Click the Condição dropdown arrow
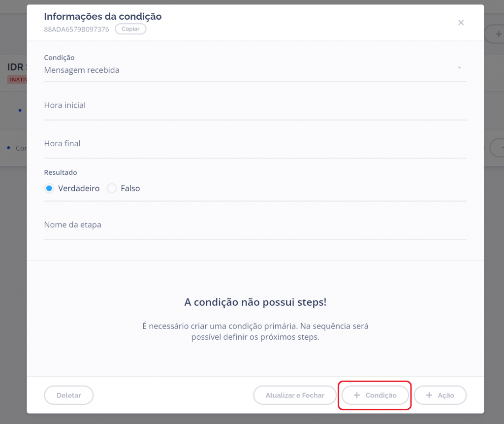 point(459,67)
